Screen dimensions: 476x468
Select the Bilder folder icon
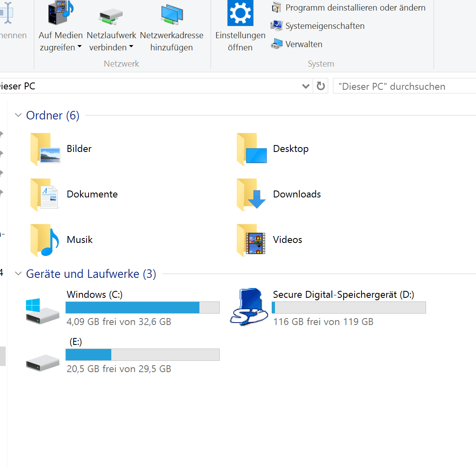click(45, 149)
